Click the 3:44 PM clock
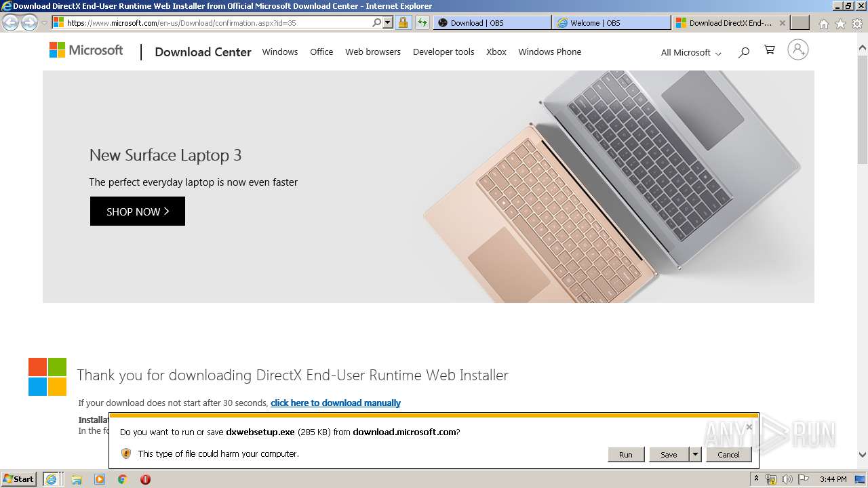This screenshot has height=488, width=868. click(x=833, y=479)
